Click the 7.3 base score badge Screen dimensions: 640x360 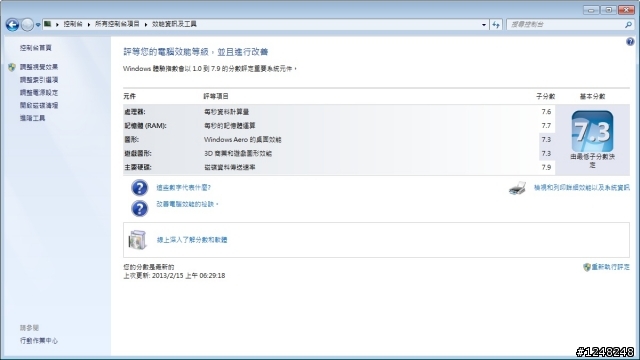592,131
